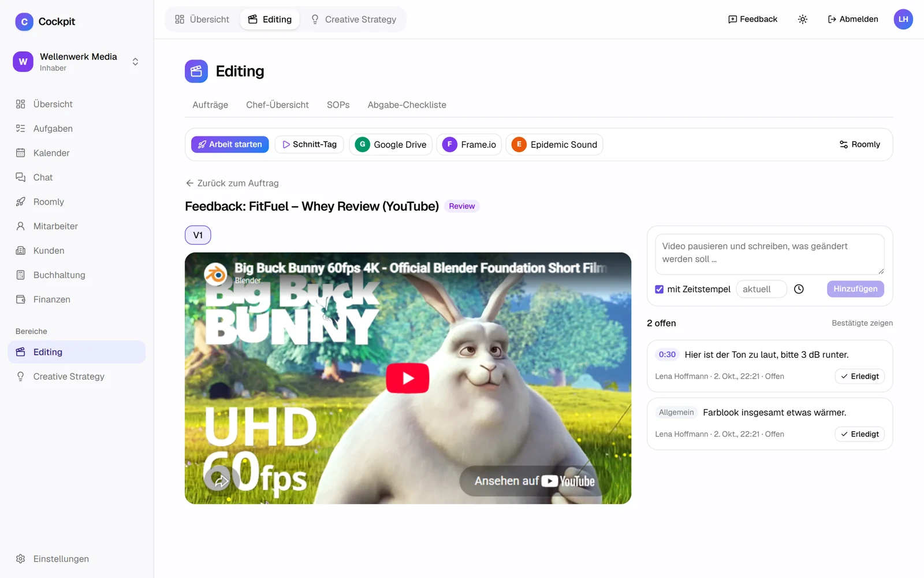Play the Big Buck Bunny video
924x578 pixels.
coord(408,378)
